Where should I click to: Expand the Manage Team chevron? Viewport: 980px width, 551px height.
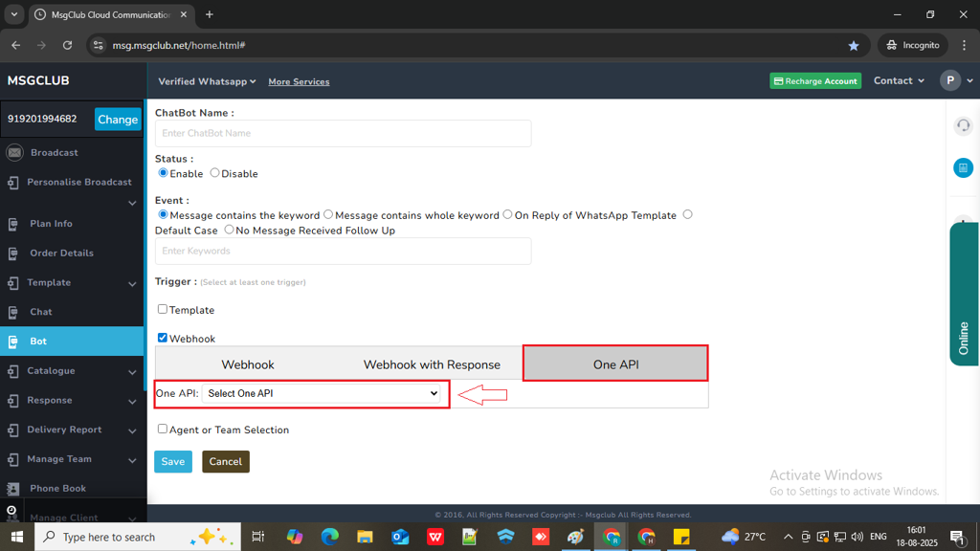[x=132, y=460]
